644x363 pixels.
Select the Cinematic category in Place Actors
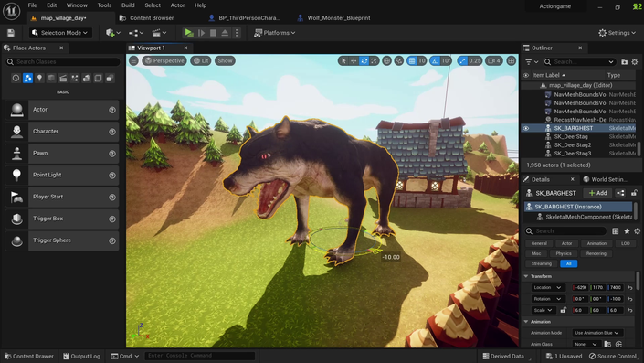click(63, 78)
